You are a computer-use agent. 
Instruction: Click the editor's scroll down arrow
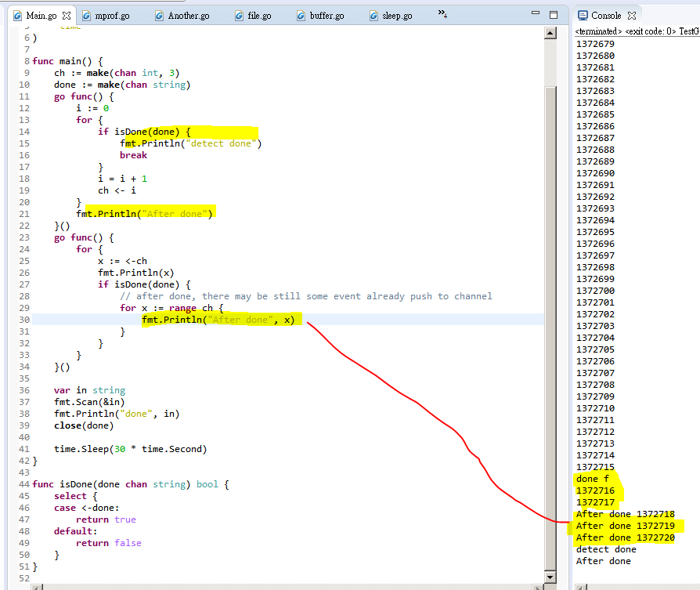pos(550,576)
